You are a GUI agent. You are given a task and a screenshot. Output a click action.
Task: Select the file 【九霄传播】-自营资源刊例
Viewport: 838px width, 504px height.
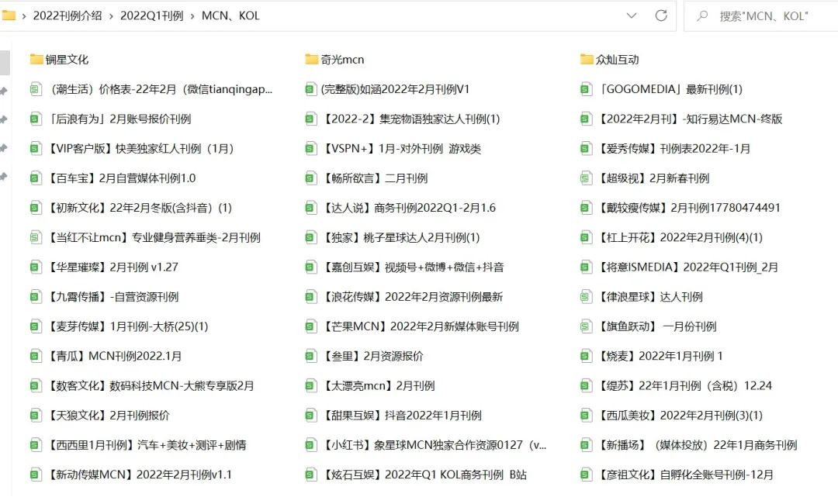tap(104, 297)
